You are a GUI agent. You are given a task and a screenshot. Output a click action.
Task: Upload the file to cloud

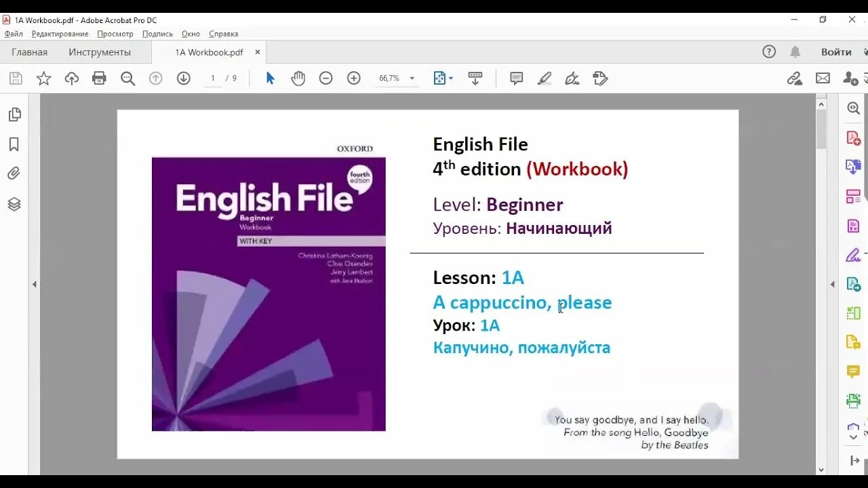pyautogui.click(x=72, y=79)
